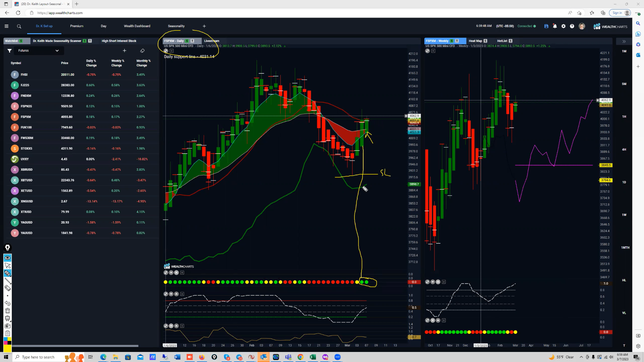The image size is (644, 362).
Task: Click the blue save layout icon
Action: coord(546,26)
